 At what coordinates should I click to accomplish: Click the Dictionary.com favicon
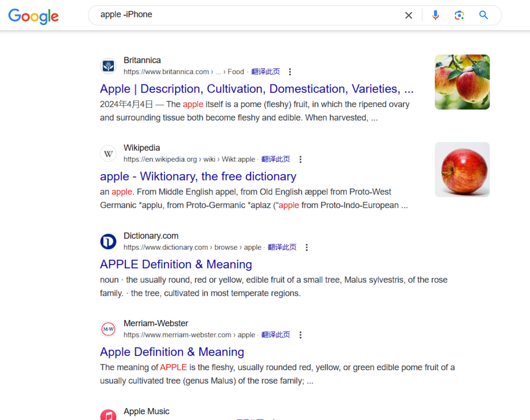108,241
